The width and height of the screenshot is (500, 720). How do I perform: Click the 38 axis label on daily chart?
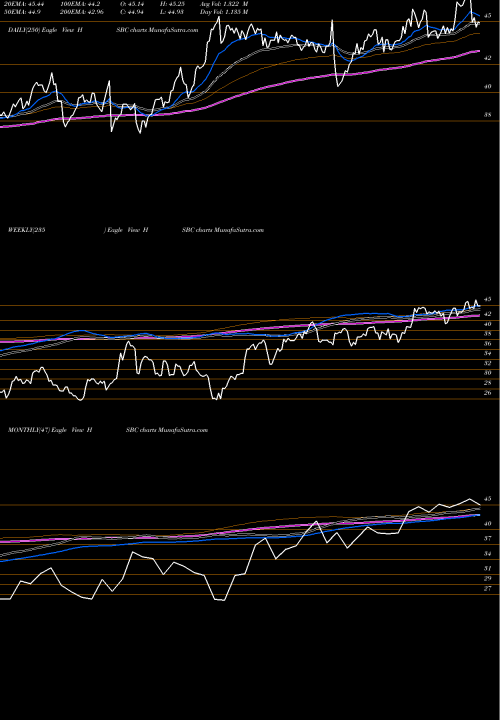(488, 115)
